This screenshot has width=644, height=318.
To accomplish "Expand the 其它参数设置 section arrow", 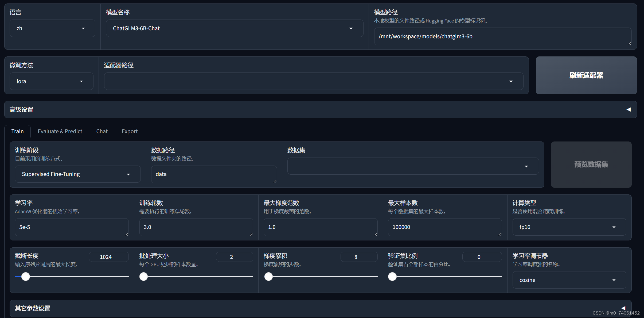I will [623, 308].
